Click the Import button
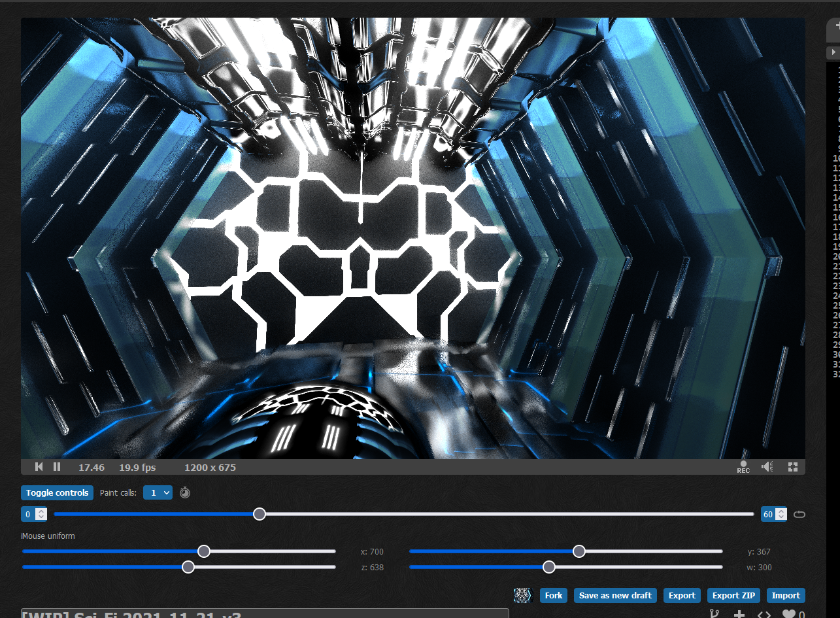This screenshot has width=840, height=618. (x=786, y=595)
